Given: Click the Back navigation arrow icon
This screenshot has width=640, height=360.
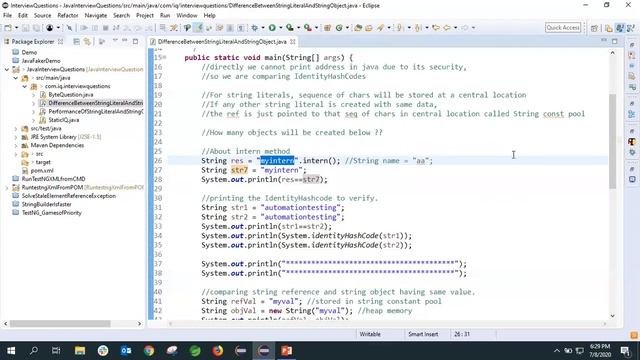Looking at the screenshot, I should pyautogui.click(x=447, y=28).
